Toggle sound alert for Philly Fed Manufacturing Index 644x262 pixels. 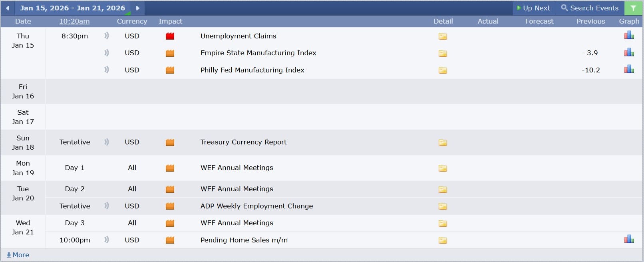click(x=106, y=70)
